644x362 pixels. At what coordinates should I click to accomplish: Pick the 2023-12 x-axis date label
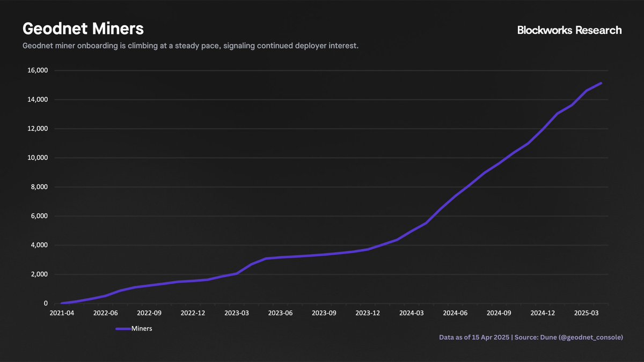click(x=368, y=313)
